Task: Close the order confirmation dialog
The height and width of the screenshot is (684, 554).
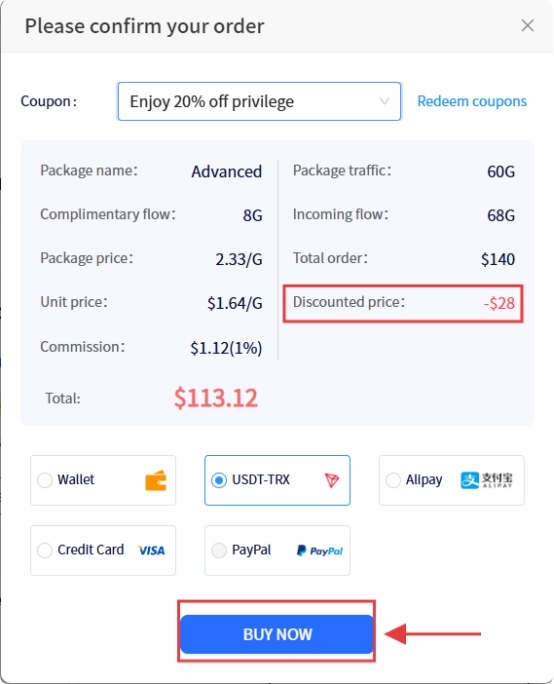Action: coord(527,25)
